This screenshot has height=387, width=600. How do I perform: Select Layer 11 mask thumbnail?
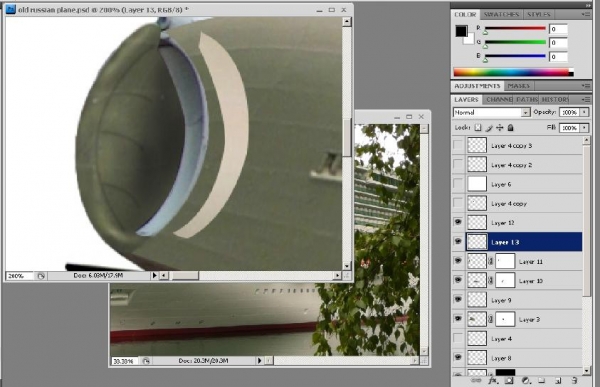coord(505,261)
